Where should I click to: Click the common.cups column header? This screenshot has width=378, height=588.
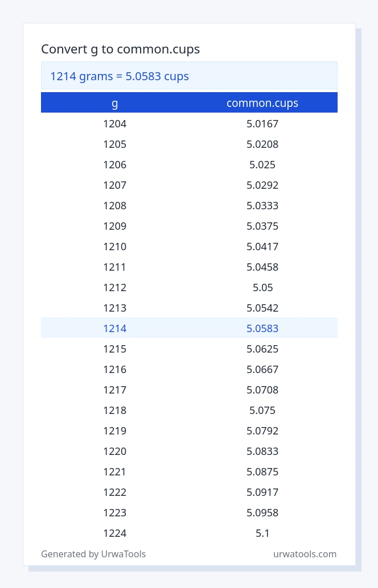click(262, 103)
